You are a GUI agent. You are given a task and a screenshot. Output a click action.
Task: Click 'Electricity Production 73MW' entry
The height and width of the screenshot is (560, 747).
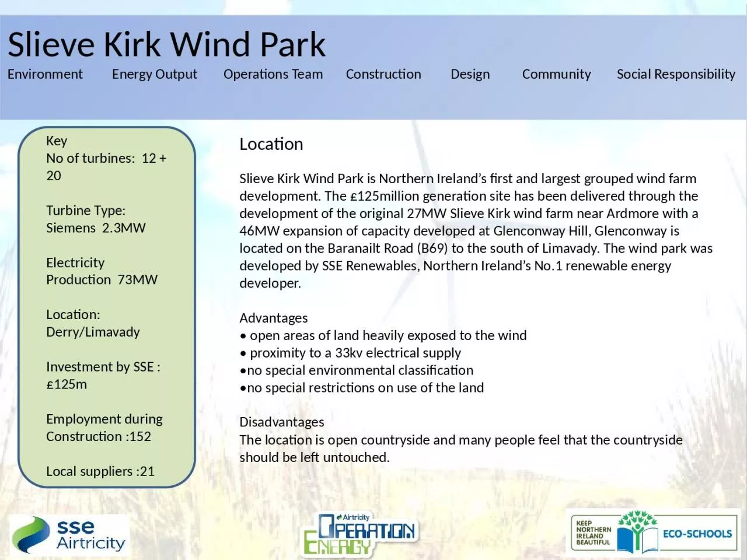[x=102, y=271]
